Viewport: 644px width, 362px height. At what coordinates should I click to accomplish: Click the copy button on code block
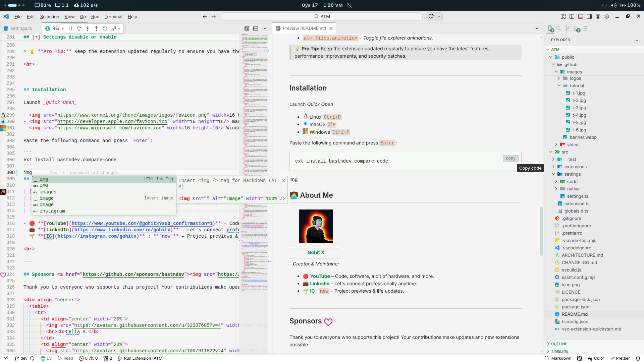click(x=511, y=159)
